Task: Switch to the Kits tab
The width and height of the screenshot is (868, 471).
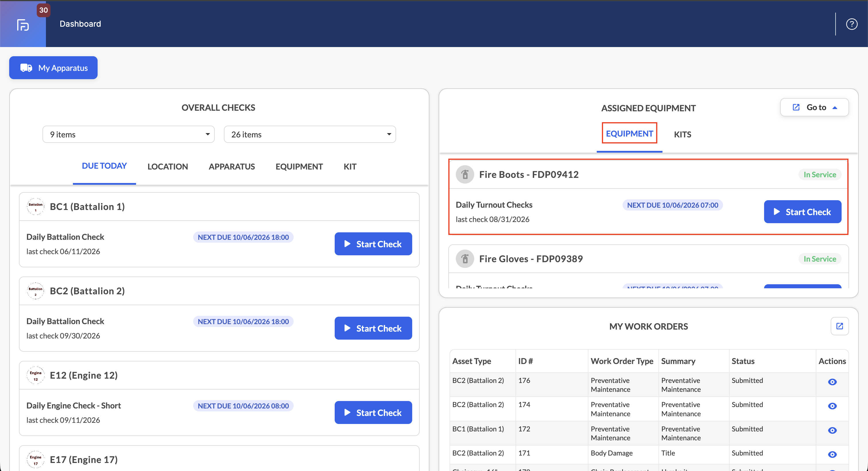Action: pyautogui.click(x=682, y=134)
